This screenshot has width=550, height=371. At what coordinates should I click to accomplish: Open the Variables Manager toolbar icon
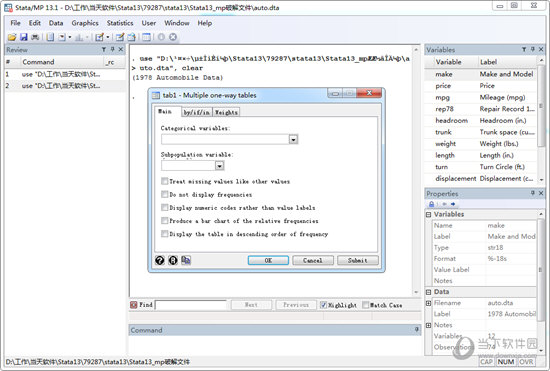click(x=146, y=37)
